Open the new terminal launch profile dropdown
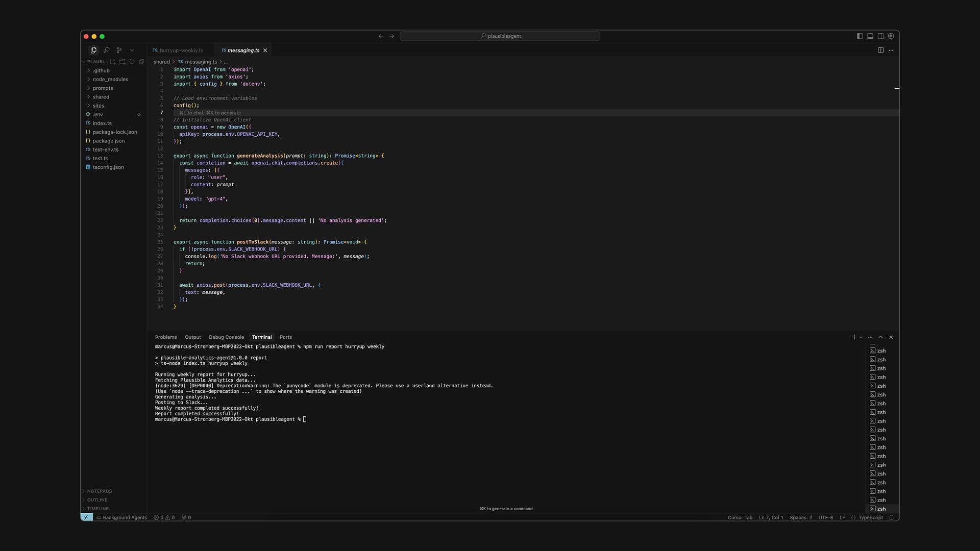The width and height of the screenshot is (980, 551). click(x=861, y=337)
